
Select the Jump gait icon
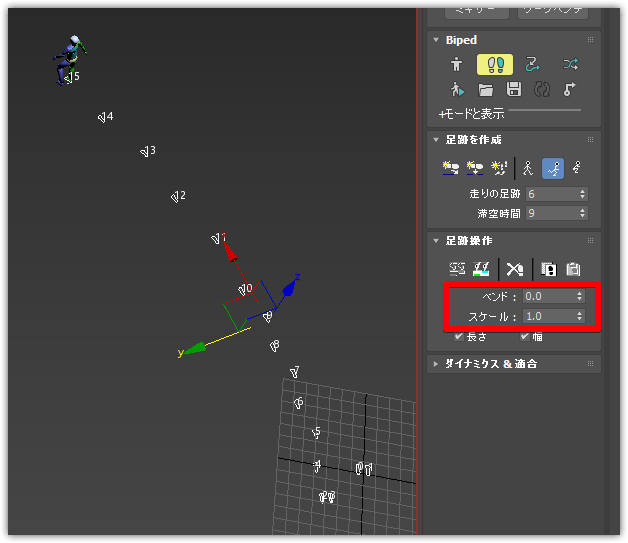click(x=577, y=168)
